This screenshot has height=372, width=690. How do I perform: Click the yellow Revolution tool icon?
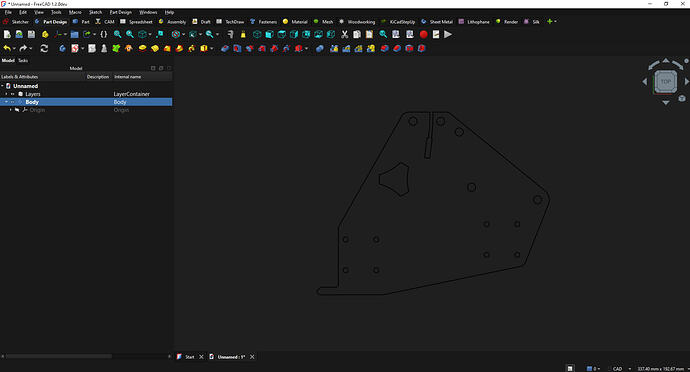tap(154, 48)
